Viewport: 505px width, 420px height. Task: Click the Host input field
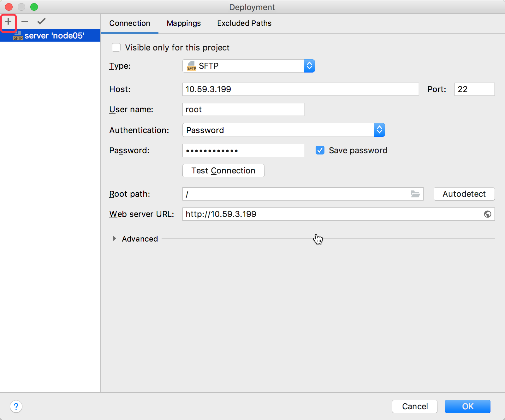click(300, 89)
